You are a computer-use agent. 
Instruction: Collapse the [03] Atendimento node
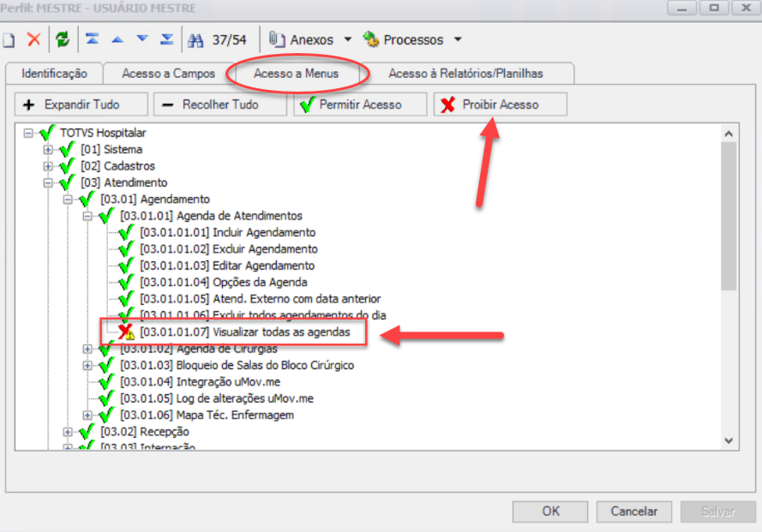point(48,182)
